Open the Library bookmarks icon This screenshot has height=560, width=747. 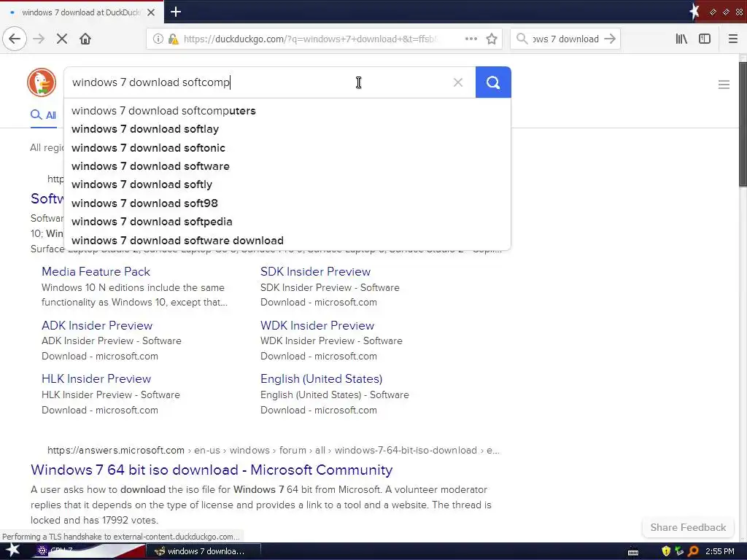681,39
